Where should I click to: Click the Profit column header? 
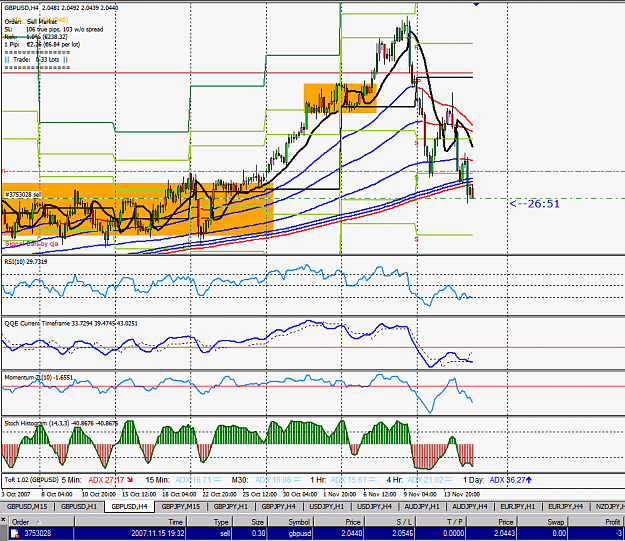pos(596,522)
